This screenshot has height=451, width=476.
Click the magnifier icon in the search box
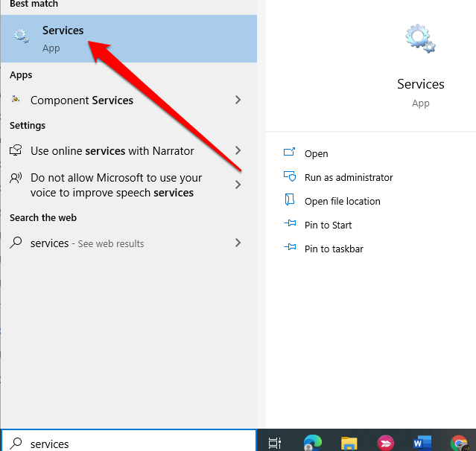(x=16, y=444)
